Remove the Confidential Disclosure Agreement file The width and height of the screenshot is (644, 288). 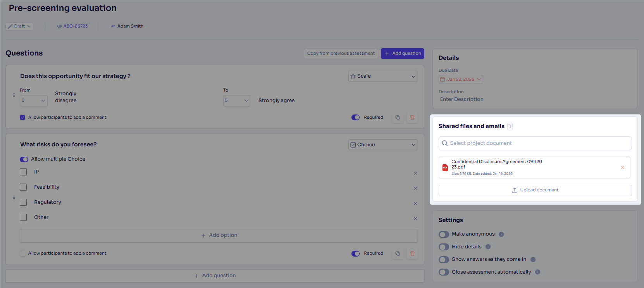coord(623,168)
